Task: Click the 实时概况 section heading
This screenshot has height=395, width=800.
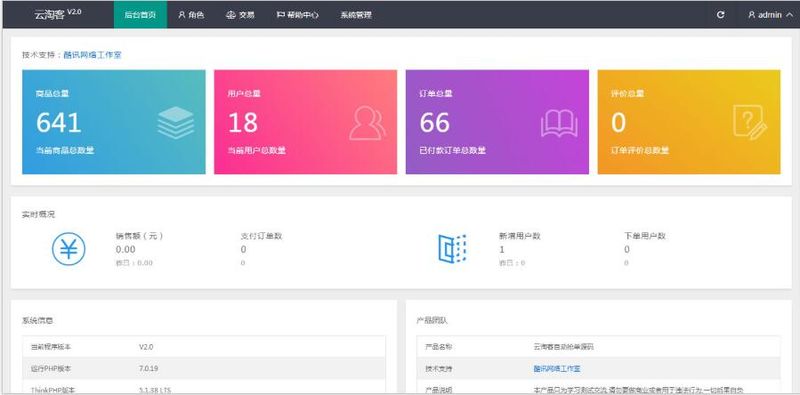Action: click(38, 214)
